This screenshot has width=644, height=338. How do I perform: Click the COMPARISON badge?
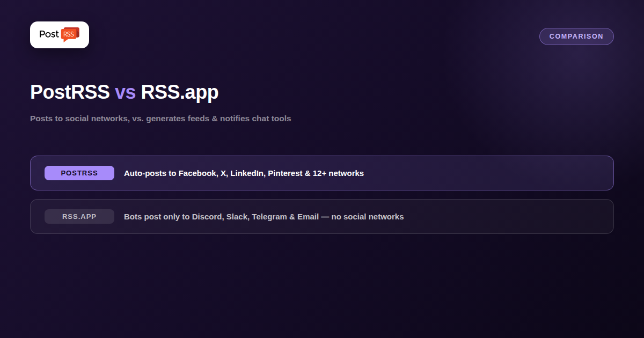576,36
